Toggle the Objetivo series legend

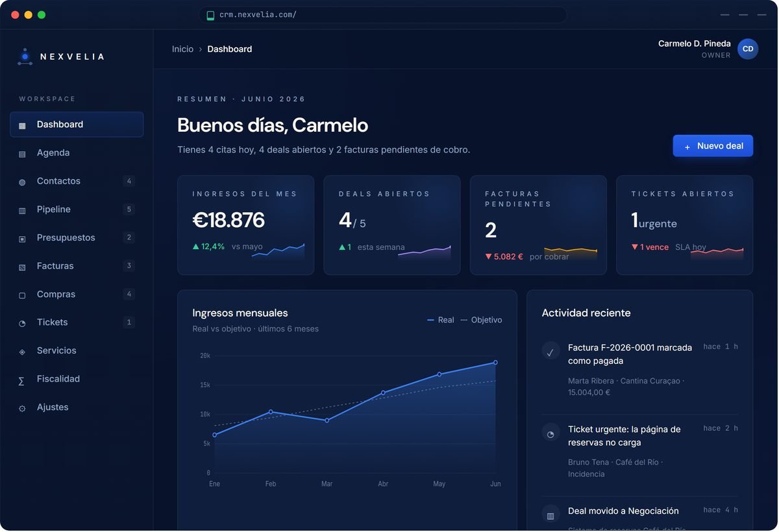coord(481,320)
